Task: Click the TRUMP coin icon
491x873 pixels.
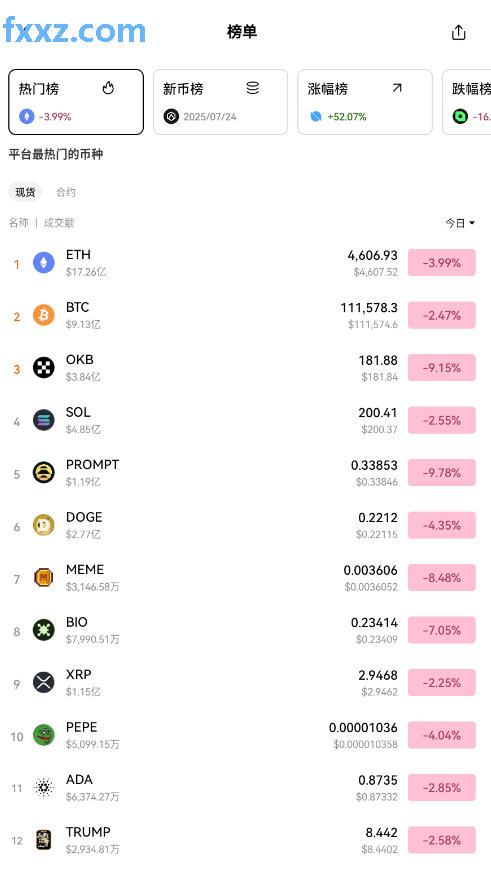Action: click(44, 840)
